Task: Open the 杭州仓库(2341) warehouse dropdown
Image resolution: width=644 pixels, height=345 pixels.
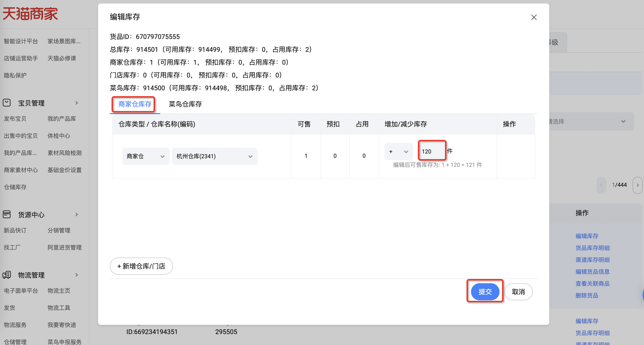Action: pos(215,156)
